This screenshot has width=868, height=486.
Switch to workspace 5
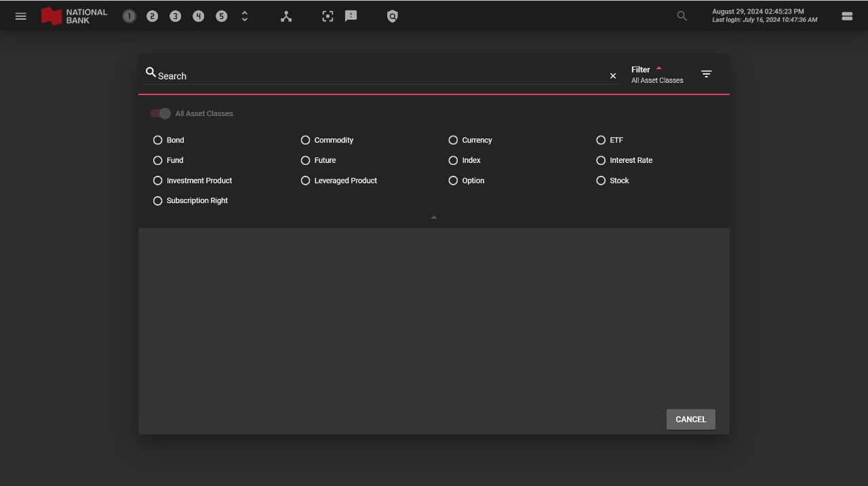pyautogui.click(x=221, y=16)
